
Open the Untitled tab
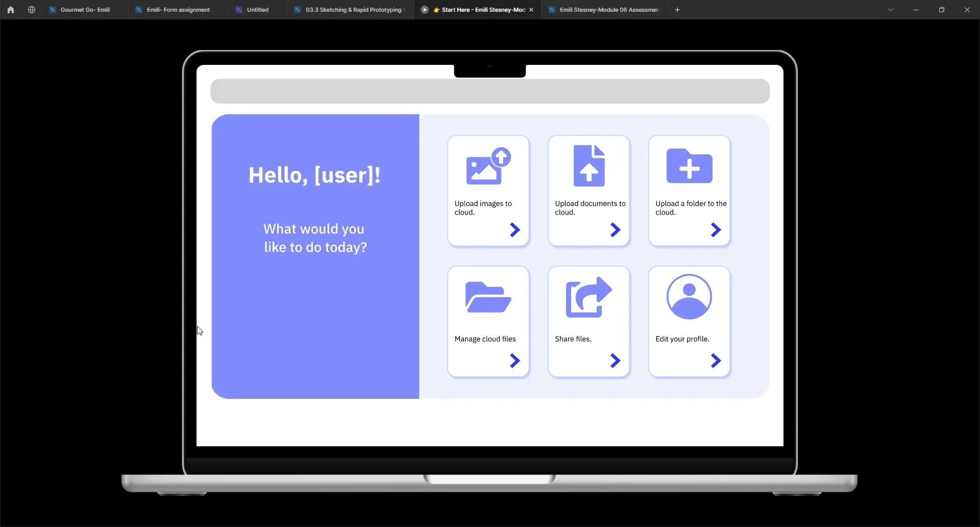coord(258,9)
